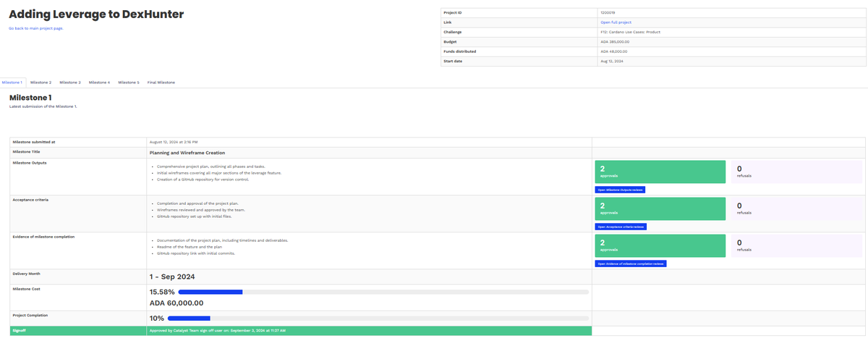Screen dimensions: 868x341
Task: Click the green approvals box for Milestone Outputs
Action: 660,172
